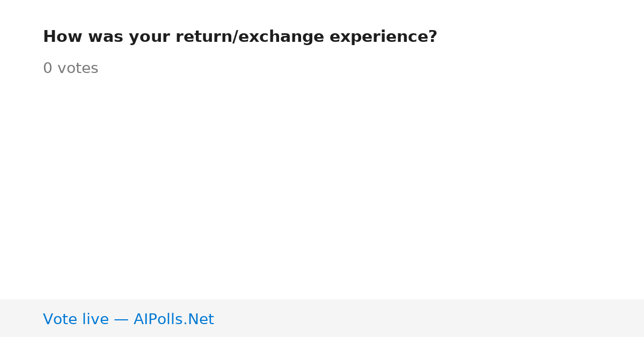Click the bold return/exchange experience question
Image resolution: width=644 pixels, height=337 pixels.
coord(240,37)
